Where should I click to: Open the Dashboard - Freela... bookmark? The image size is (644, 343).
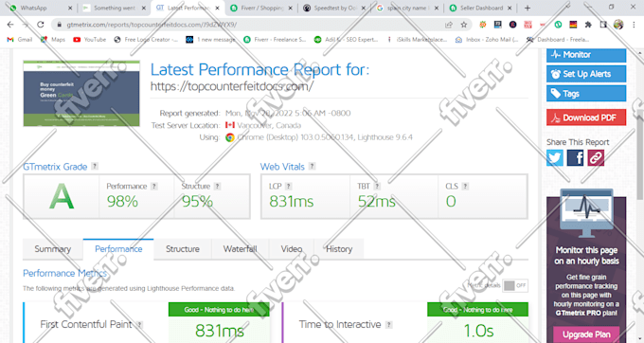click(558, 40)
